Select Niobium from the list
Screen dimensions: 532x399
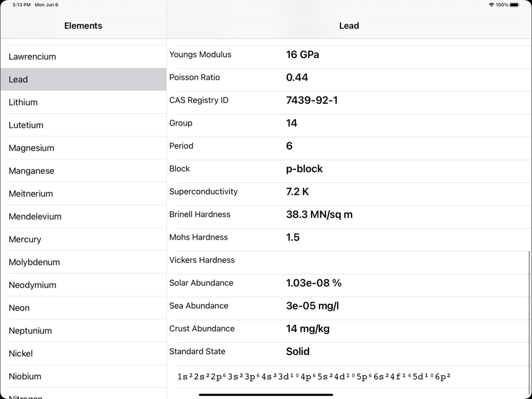tap(25, 377)
